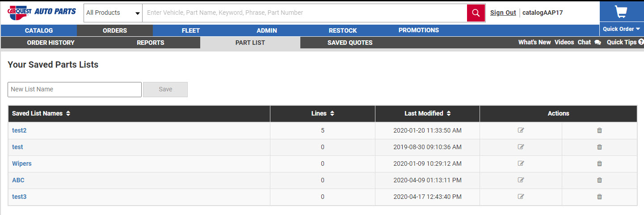Edit the test3 parts list
644x215 pixels.
(521, 197)
